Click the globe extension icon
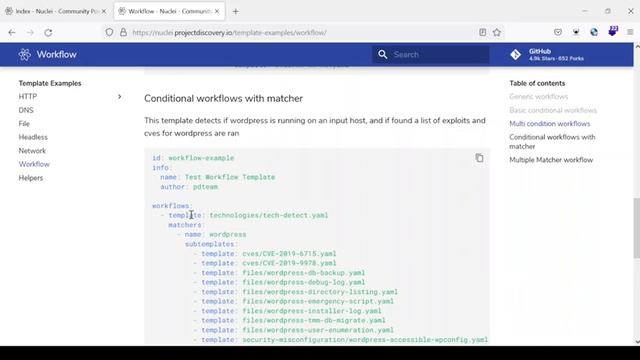The width and height of the screenshot is (640, 360). [x=594, y=32]
